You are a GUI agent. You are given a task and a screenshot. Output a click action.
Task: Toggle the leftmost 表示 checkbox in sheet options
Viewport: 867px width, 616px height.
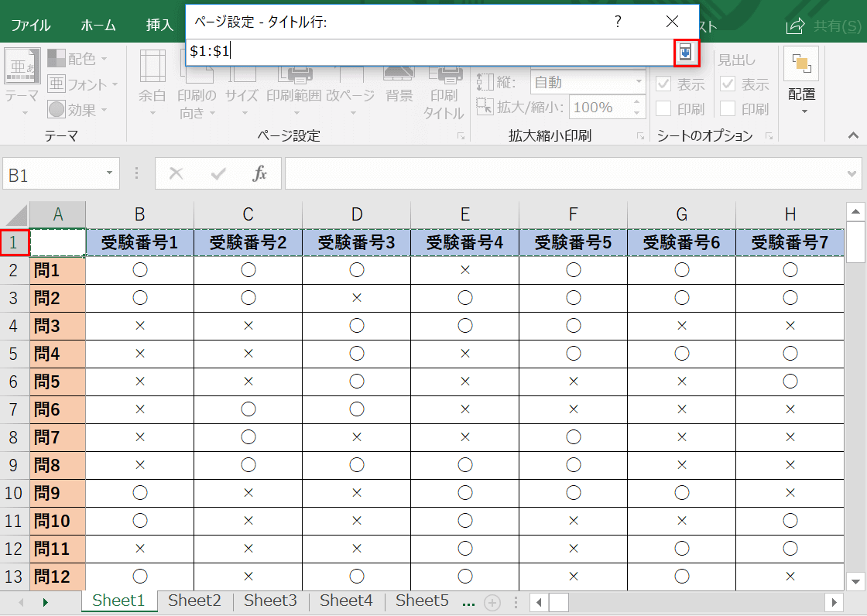click(x=662, y=85)
